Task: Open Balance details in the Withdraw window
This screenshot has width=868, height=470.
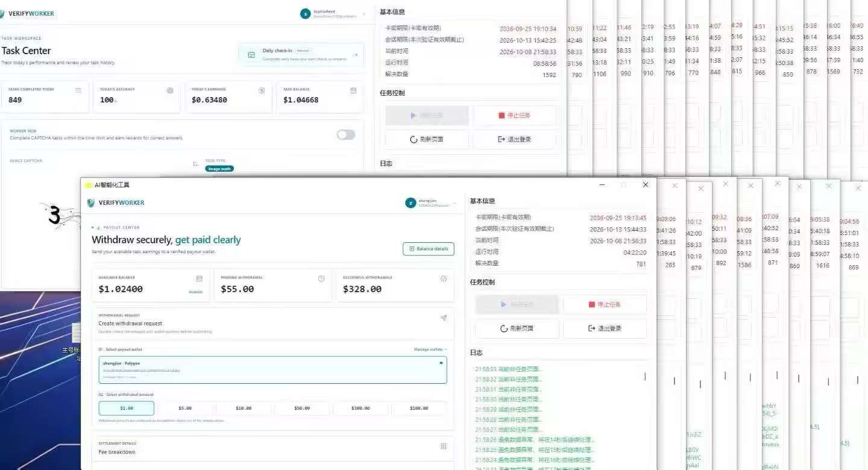Action: [x=429, y=249]
